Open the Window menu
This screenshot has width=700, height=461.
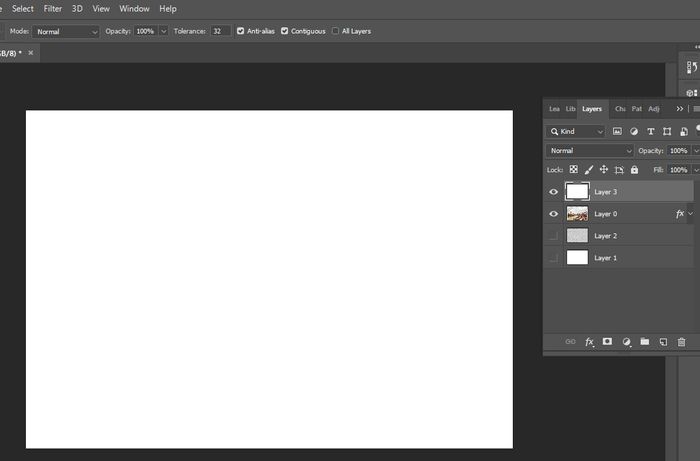click(134, 8)
